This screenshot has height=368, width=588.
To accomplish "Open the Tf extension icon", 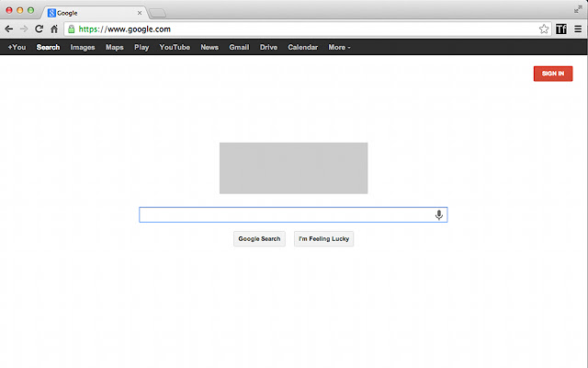I will pyautogui.click(x=561, y=29).
